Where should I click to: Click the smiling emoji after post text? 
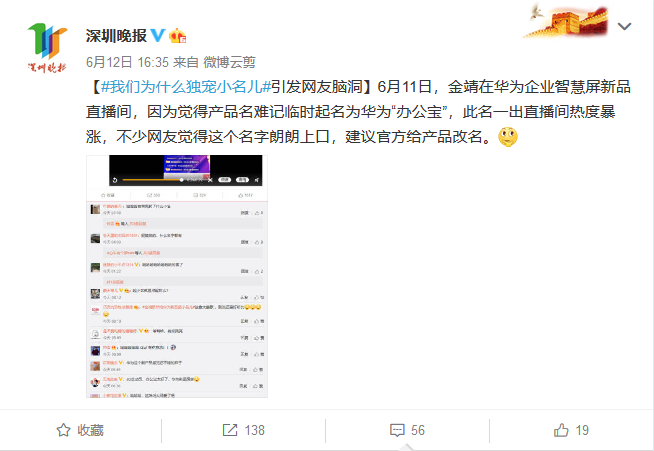coord(508,136)
